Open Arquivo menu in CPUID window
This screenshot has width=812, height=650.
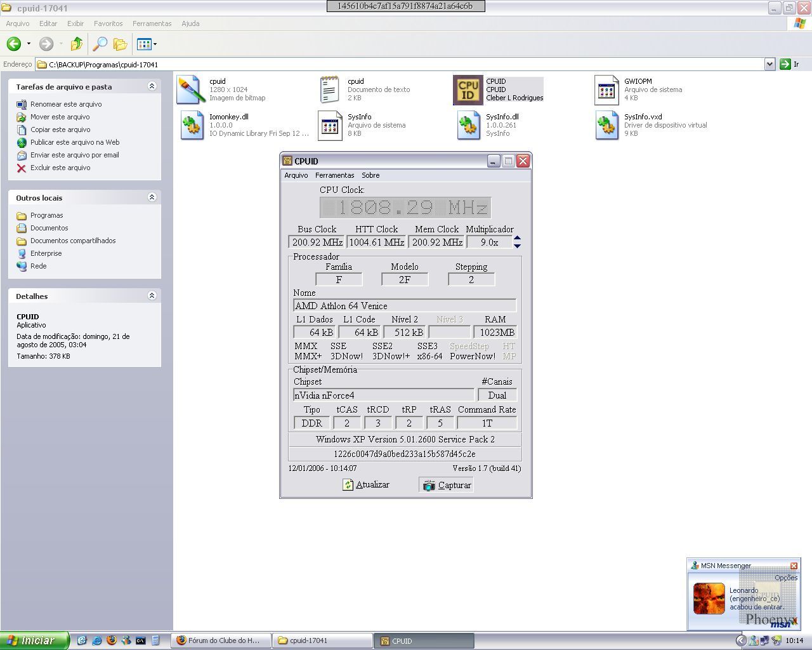(x=296, y=175)
